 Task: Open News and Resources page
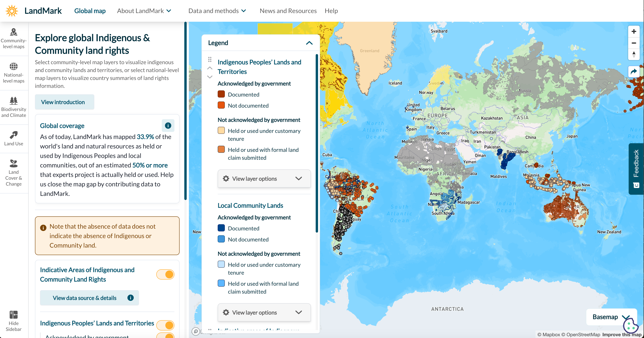(288, 11)
